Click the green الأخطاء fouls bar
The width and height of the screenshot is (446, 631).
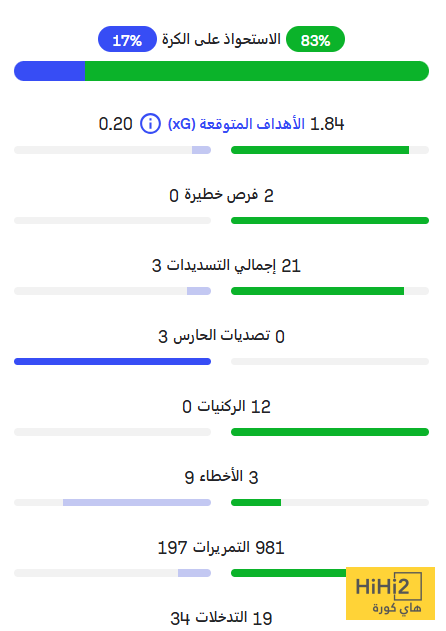256,502
